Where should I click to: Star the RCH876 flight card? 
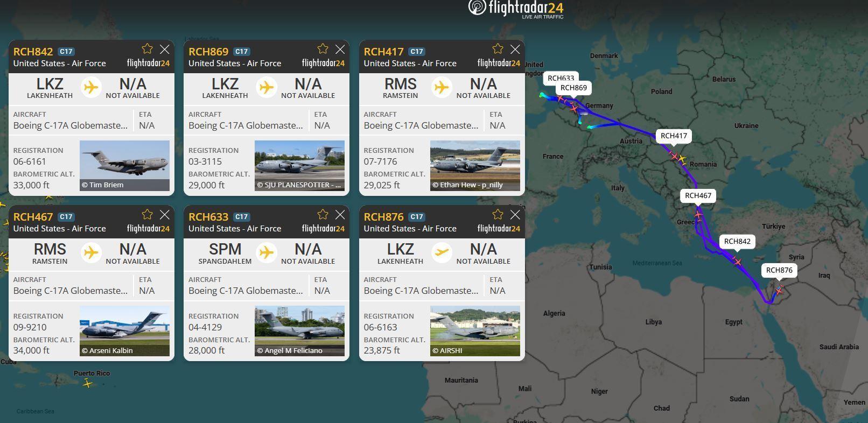pos(498,214)
